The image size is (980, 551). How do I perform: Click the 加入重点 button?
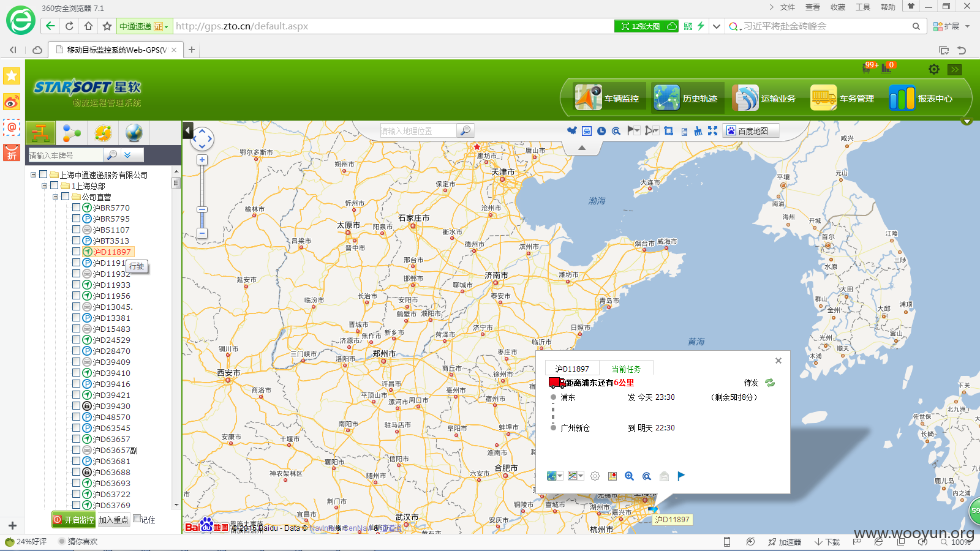click(114, 519)
